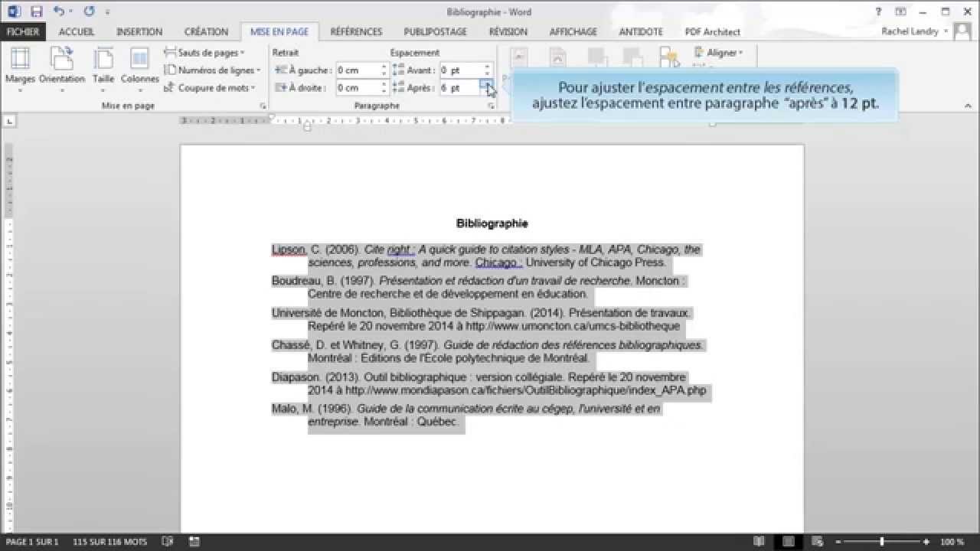Click 115 SUR 116 MOTS word count

point(110,542)
